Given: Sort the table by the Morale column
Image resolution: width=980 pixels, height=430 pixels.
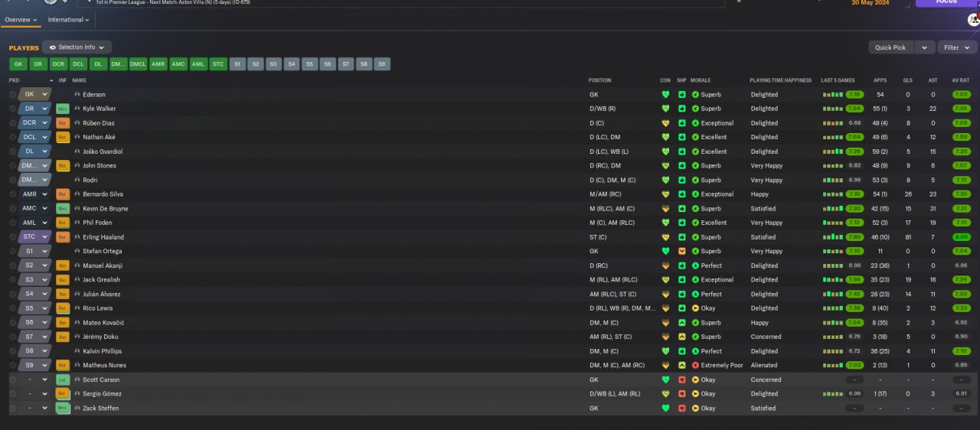Looking at the screenshot, I should [701, 80].
